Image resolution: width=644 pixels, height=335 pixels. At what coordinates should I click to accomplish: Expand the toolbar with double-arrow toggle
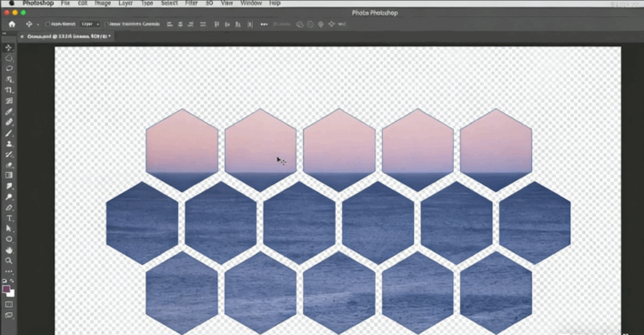(5, 34)
